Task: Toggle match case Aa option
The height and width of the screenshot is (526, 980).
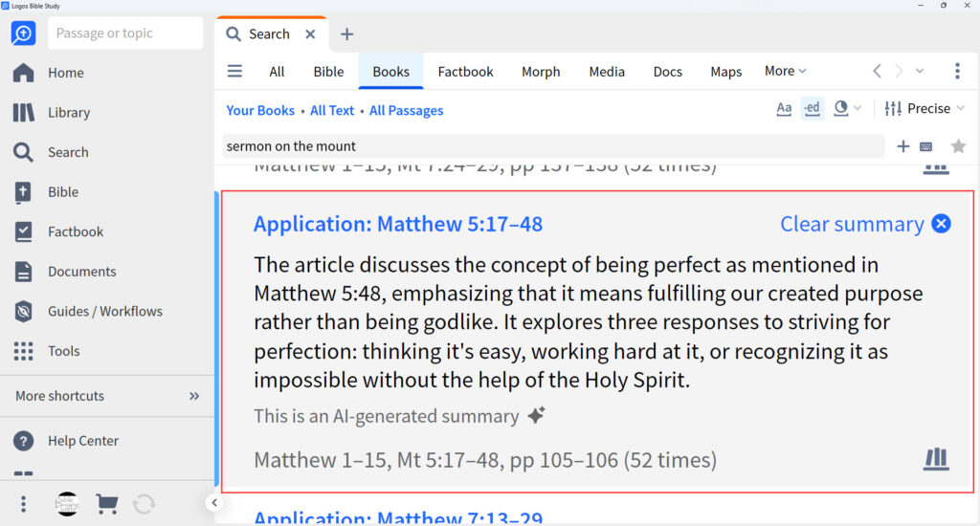Action: (x=784, y=109)
